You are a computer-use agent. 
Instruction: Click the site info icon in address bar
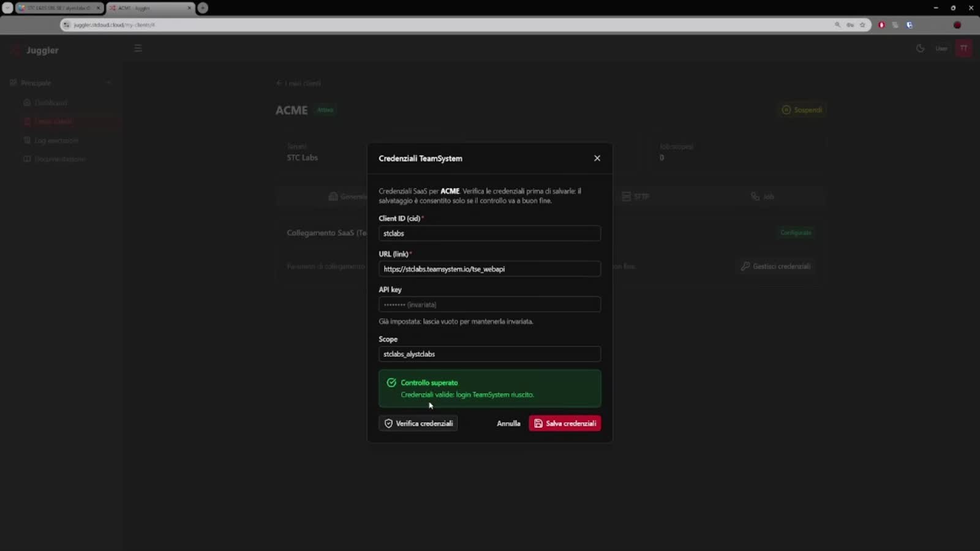point(67,25)
